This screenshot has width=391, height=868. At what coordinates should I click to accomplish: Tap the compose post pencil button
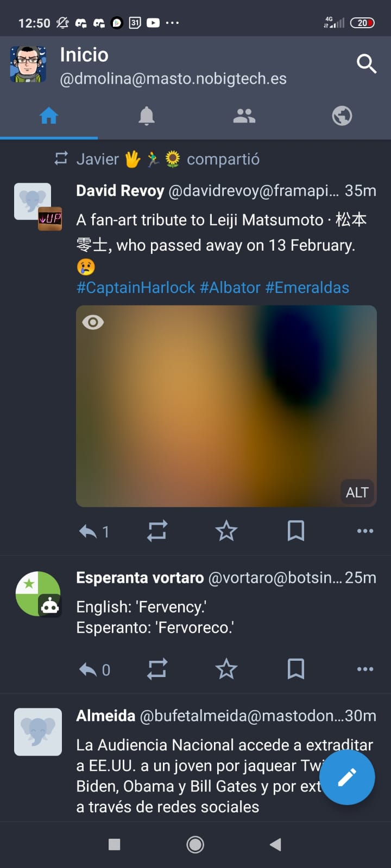pos(347,777)
